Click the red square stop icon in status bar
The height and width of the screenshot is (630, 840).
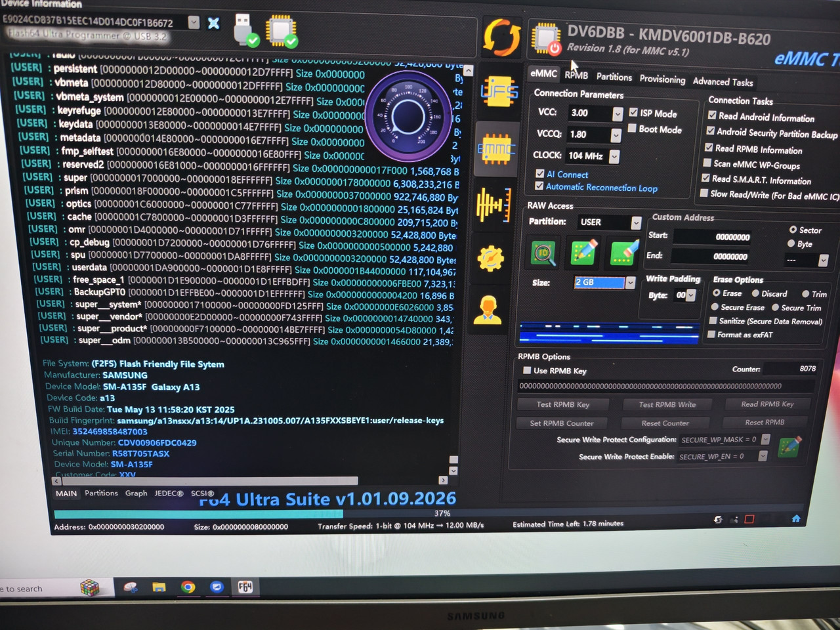pos(749,519)
